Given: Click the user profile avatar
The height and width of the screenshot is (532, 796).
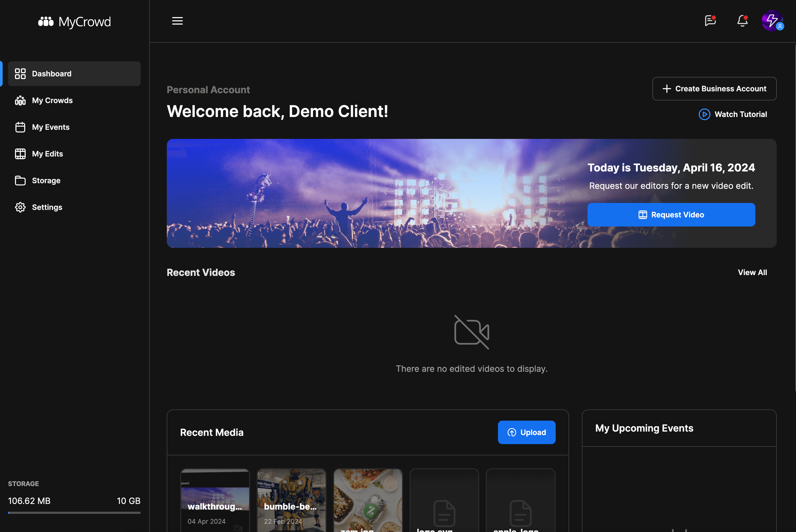Looking at the screenshot, I should [x=772, y=21].
